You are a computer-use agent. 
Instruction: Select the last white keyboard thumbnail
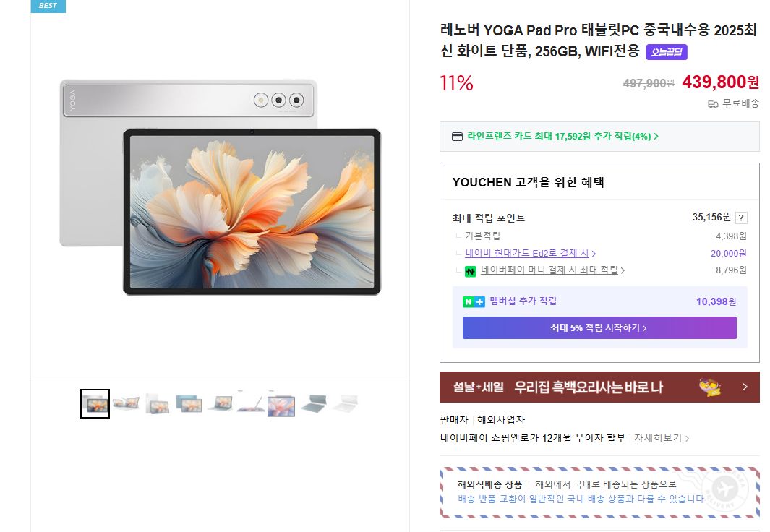tap(345, 403)
